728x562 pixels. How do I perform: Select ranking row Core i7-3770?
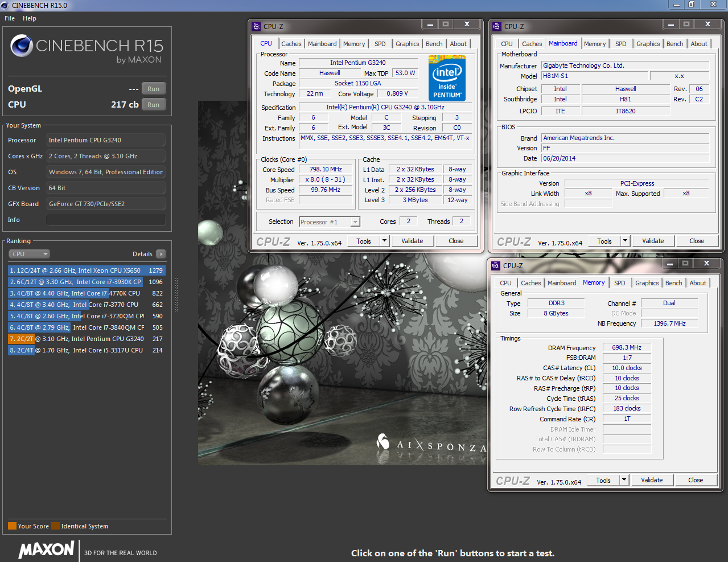pos(87,305)
